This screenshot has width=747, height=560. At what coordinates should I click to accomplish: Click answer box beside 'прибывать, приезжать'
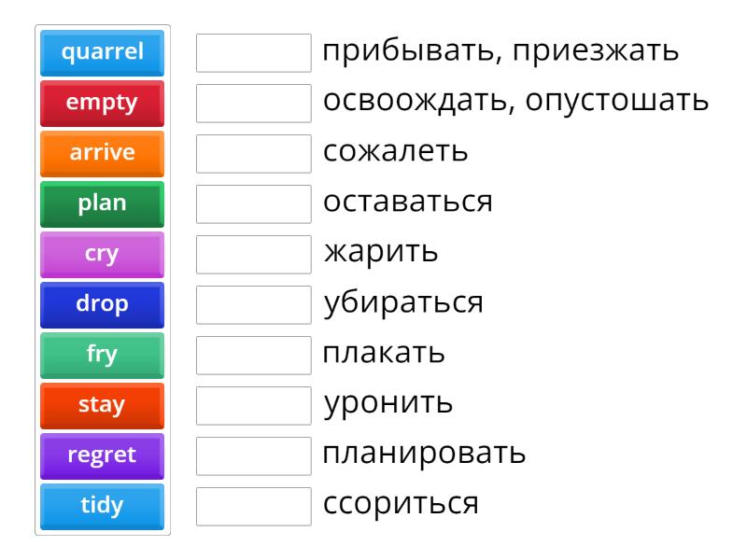coord(254,53)
